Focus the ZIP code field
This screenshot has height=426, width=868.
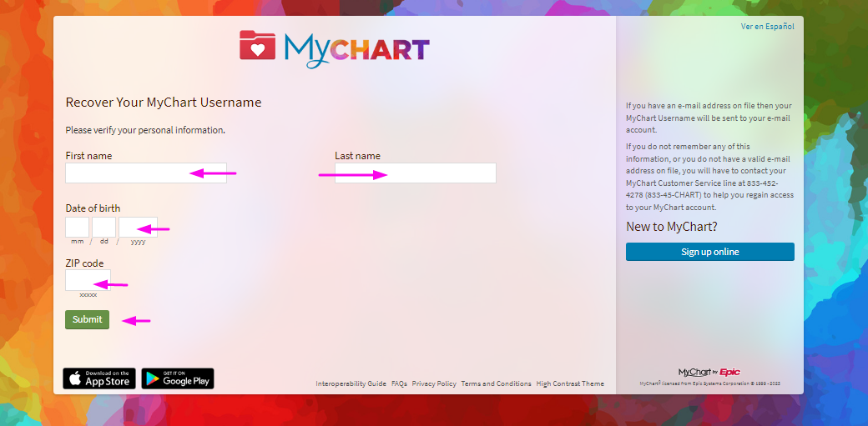point(88,280)
